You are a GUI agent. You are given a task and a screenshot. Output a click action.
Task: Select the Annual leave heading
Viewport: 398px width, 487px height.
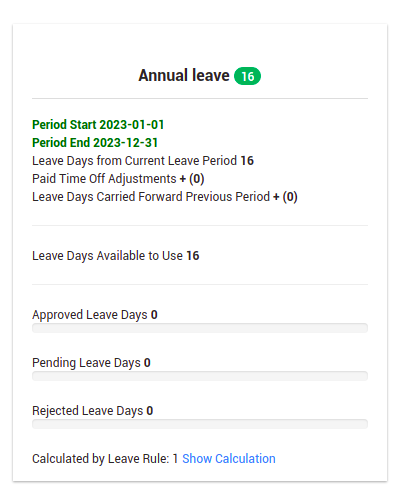click(x=184, y=76)
